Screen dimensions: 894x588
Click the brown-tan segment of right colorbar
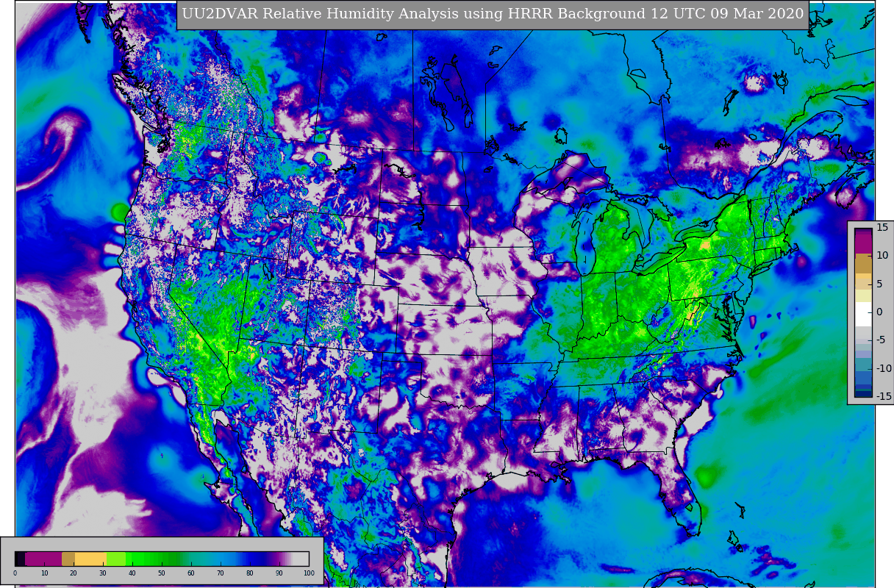[x=863, y=263]
